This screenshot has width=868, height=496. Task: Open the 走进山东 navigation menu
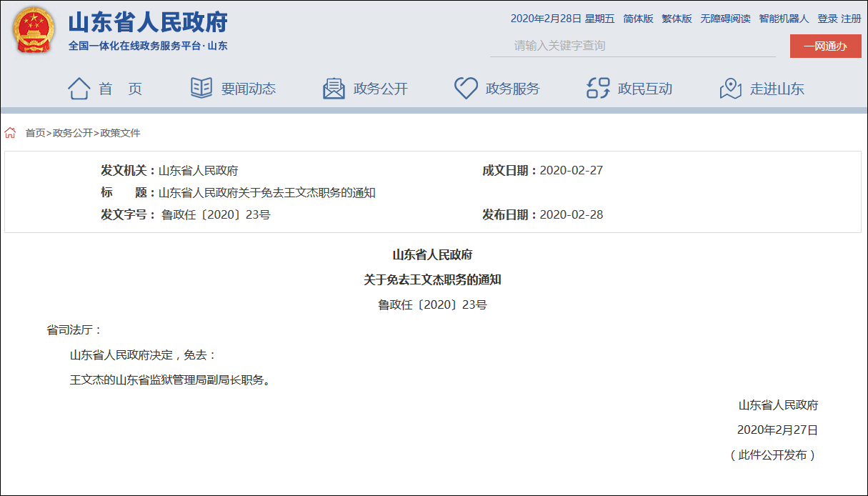[x=777, y=89]
